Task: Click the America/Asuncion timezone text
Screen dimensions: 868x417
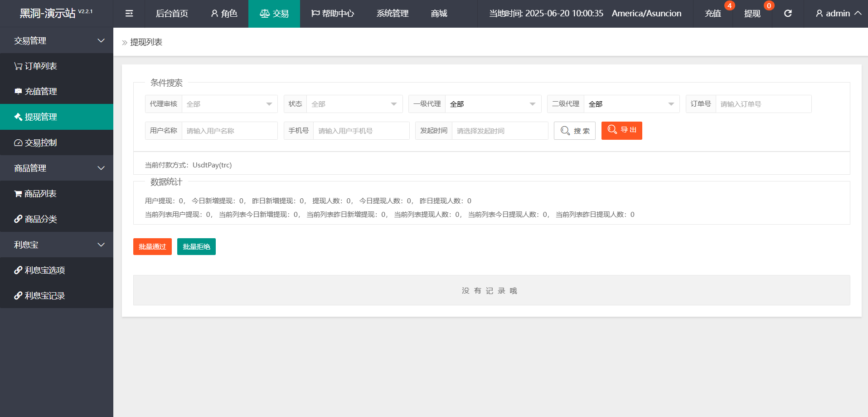Action: [x=646, y=14]
